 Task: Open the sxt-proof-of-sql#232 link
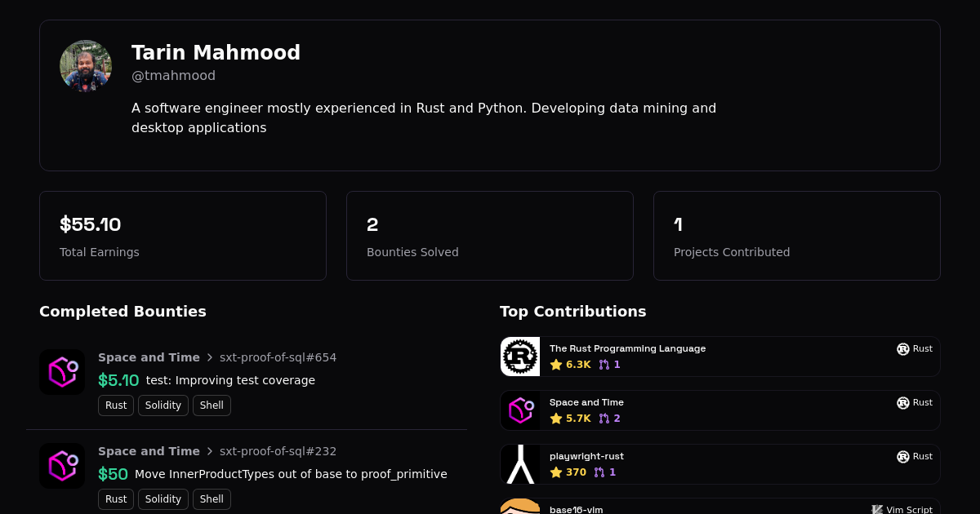(x=278, y=451)
